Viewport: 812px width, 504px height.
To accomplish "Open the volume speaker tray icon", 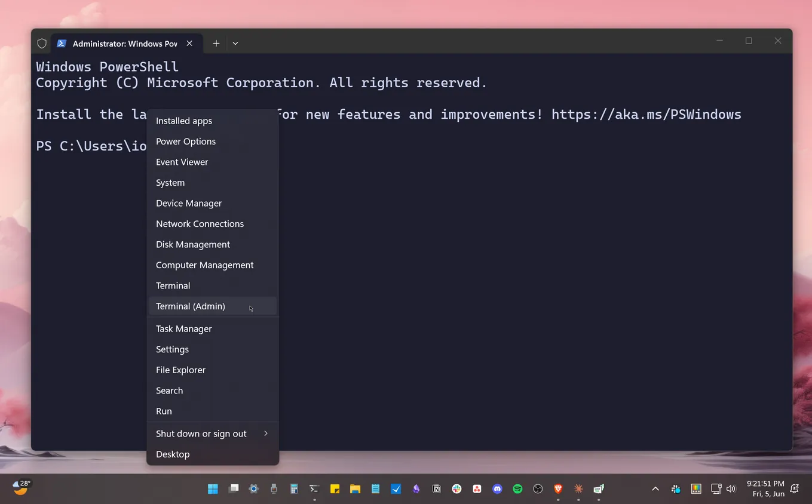I will click(x=731, y=489).
